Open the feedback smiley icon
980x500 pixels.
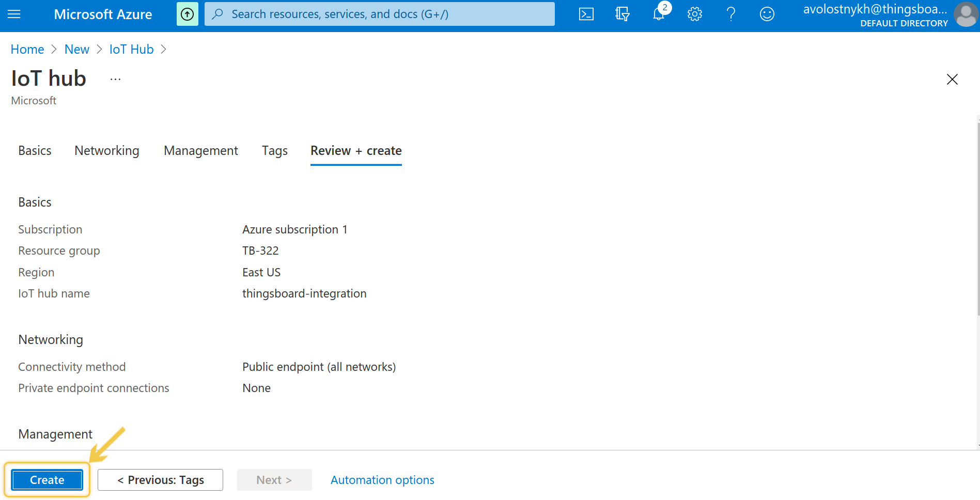(767, 14)
